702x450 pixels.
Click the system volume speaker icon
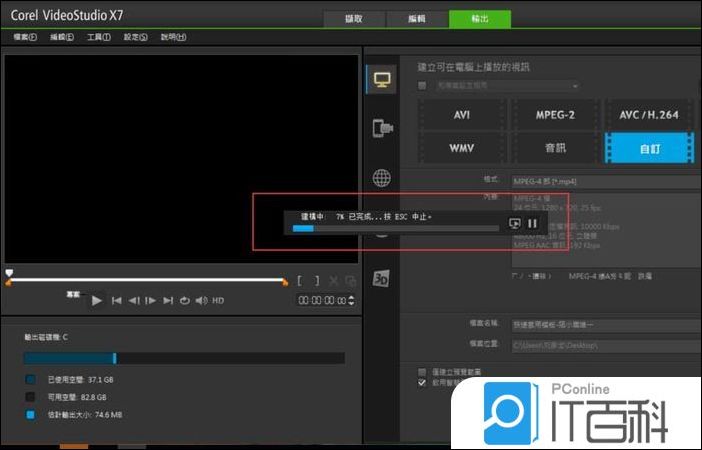pyautogui.click(x=201, y=300)
